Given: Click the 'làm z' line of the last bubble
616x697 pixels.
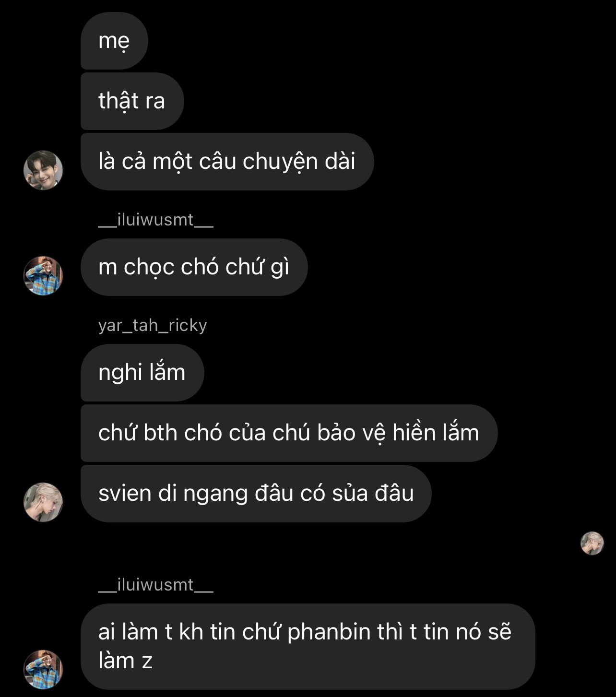Looking at the screenshot, I should 125,661.
